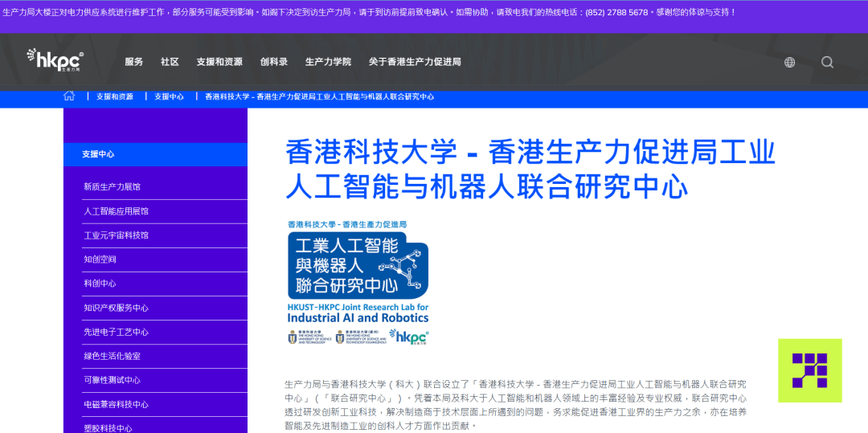Click the paragraph starting 生产力局与香港科技大学
Image resolution: width=868 pixels, height=433 pixels.
(516, 406)
